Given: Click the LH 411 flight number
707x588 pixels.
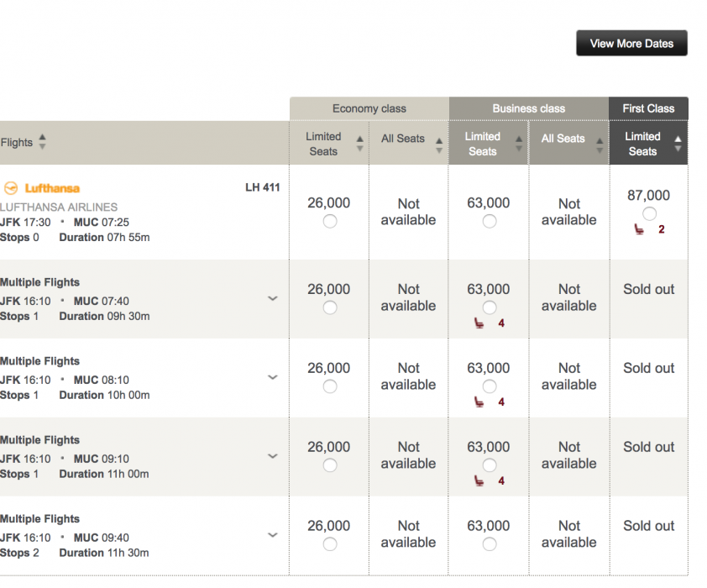Looking at the screenshot, I should tap(262, 187).
